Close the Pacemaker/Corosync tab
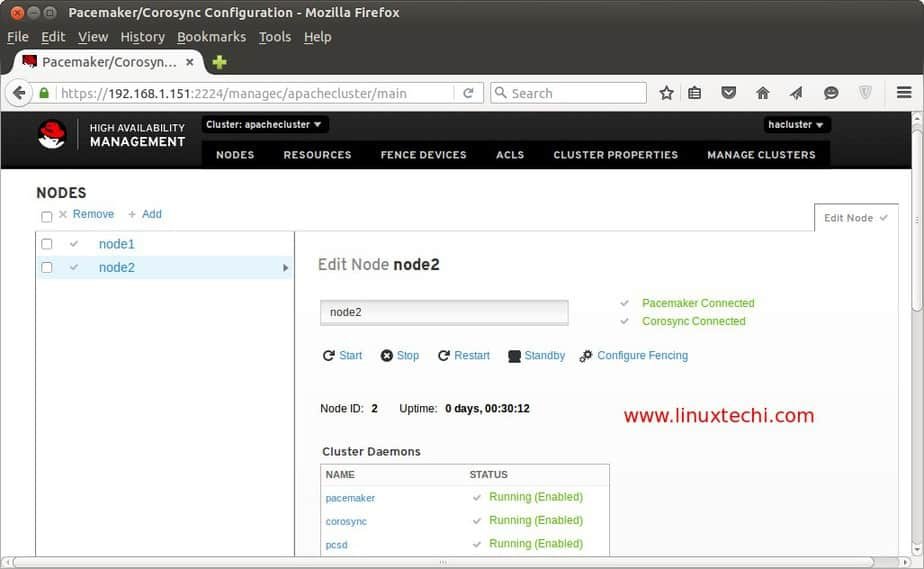 [190, 62]
